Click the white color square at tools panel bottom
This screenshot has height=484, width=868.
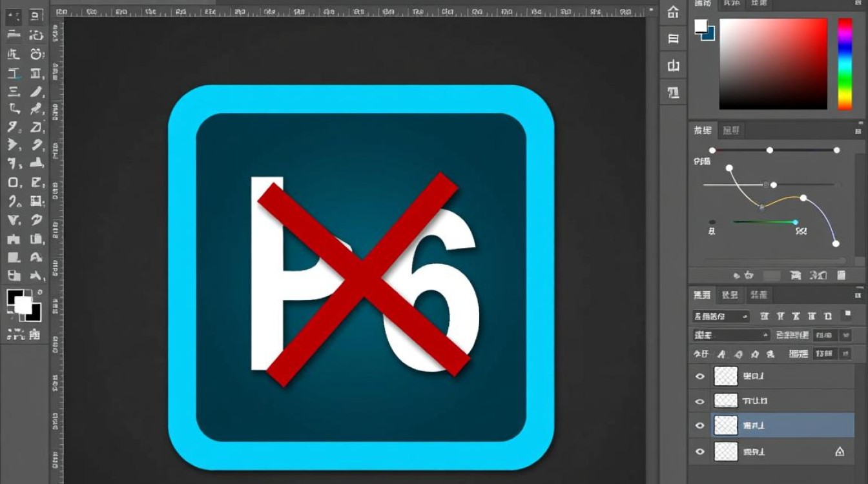23,305
